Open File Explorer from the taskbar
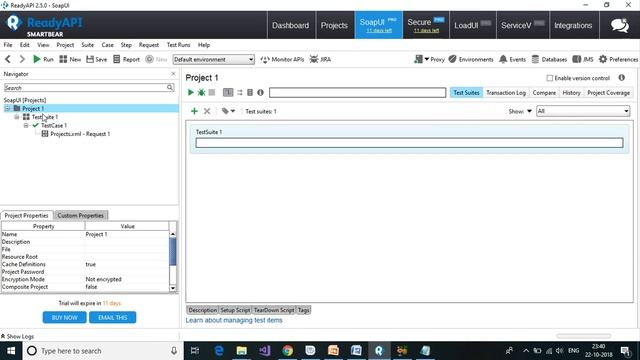The width and height of the screenshot is (640, 360). point(242,351)
